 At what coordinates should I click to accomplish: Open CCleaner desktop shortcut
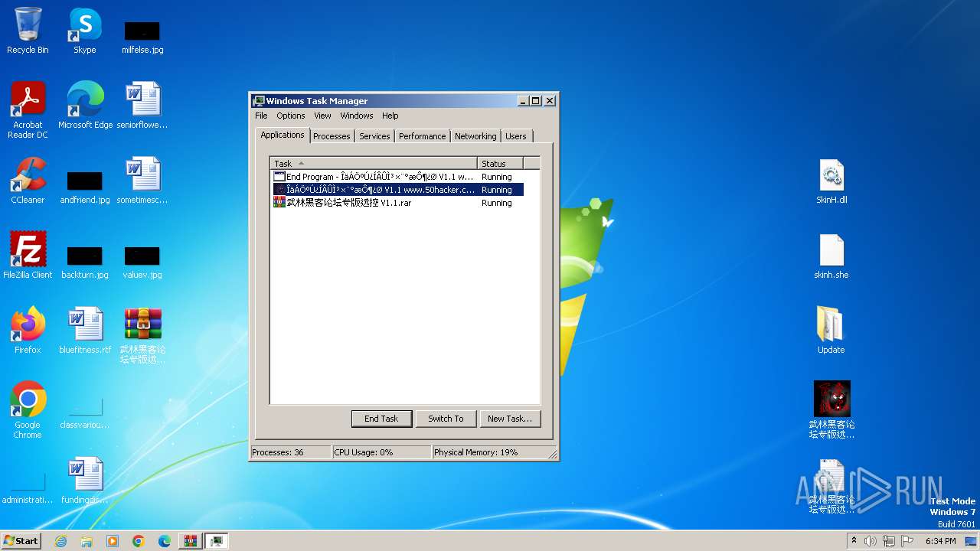click(28, 180)
